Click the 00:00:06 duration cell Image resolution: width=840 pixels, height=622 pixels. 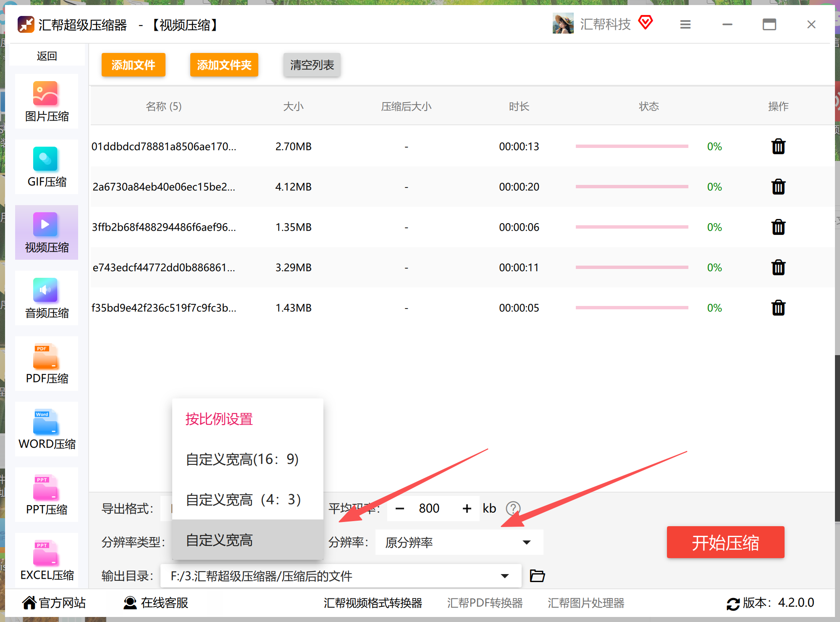(x=519, y=227)
